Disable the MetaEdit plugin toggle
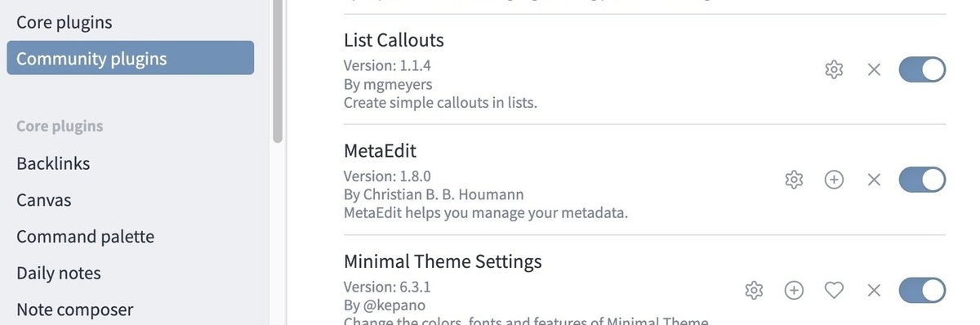 click(x=922, y=180)
